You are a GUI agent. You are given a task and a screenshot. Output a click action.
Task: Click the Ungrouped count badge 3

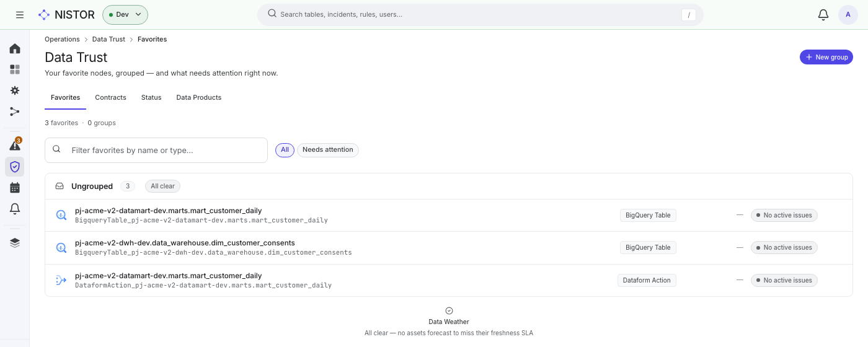click(127, 186)
